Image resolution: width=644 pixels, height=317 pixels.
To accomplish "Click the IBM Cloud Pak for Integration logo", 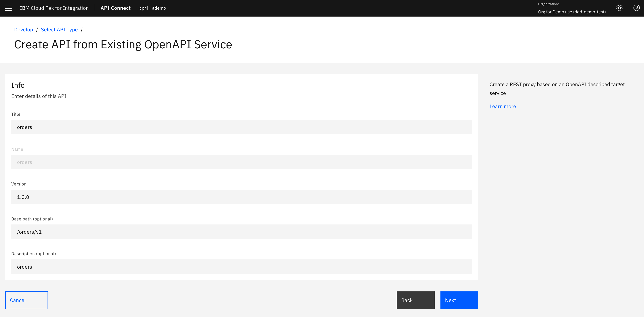I will point(54,8).
